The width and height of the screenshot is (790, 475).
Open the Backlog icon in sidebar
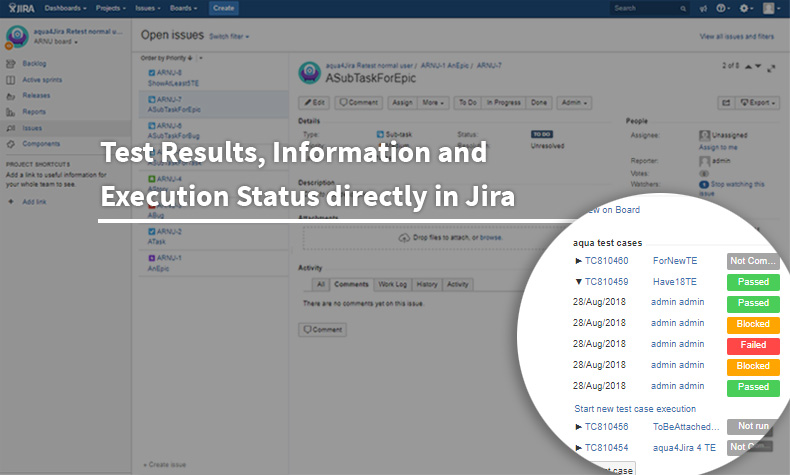12,63
